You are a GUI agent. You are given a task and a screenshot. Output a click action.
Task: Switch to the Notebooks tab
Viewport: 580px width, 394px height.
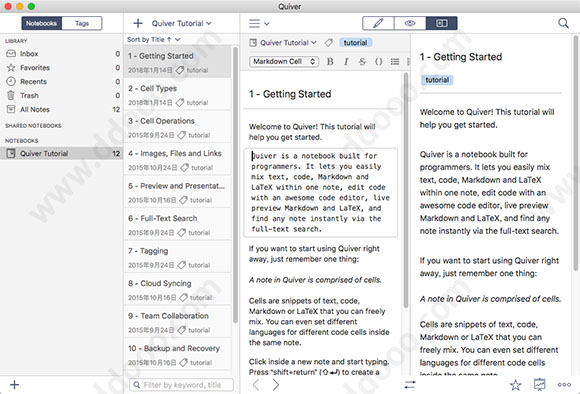pos(41,23)
